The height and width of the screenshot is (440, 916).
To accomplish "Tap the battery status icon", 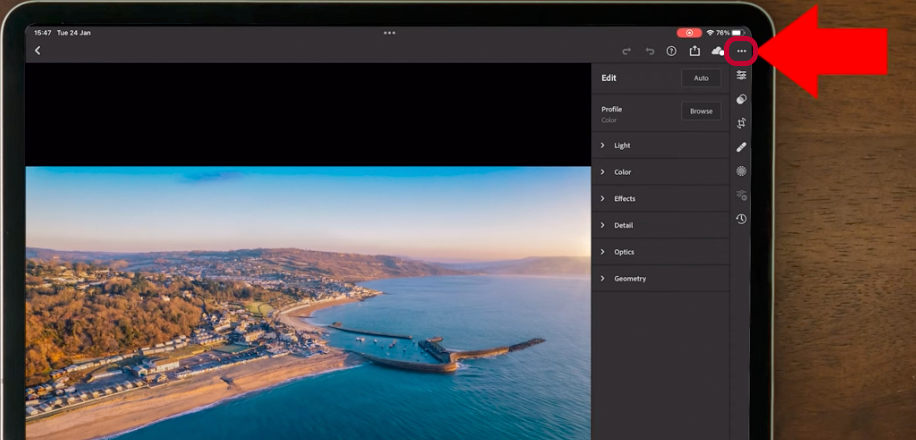I will 738,33.
